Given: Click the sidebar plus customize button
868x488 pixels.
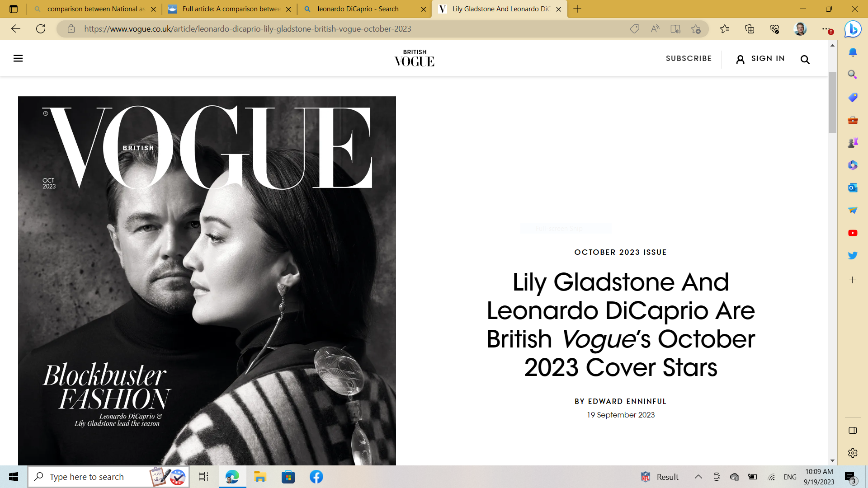Looking at the screenshot, I should (x=853, y=280).
